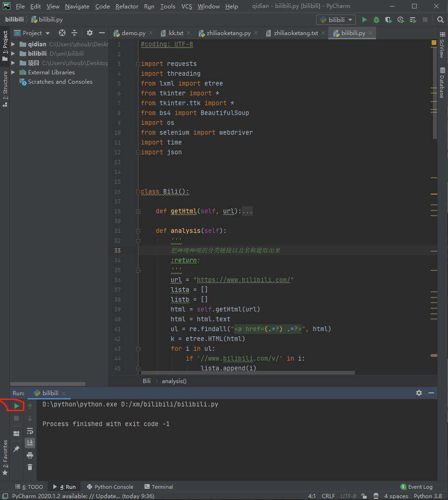Jump down the stack trace arrow

[30, 418]
